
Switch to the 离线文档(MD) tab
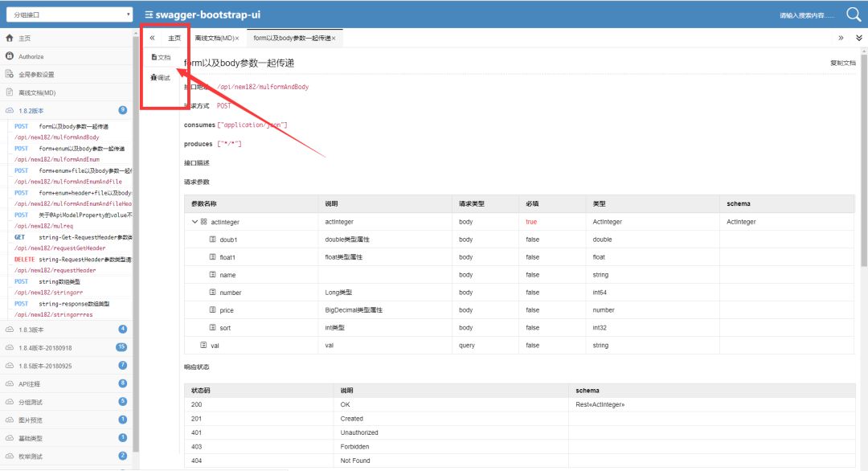(215, 38)
